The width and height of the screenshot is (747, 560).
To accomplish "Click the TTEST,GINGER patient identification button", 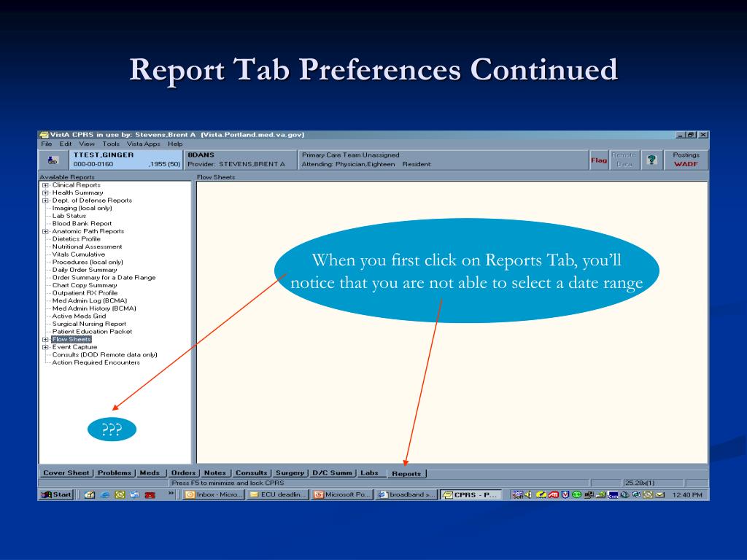I will click(x=125, y=160).
